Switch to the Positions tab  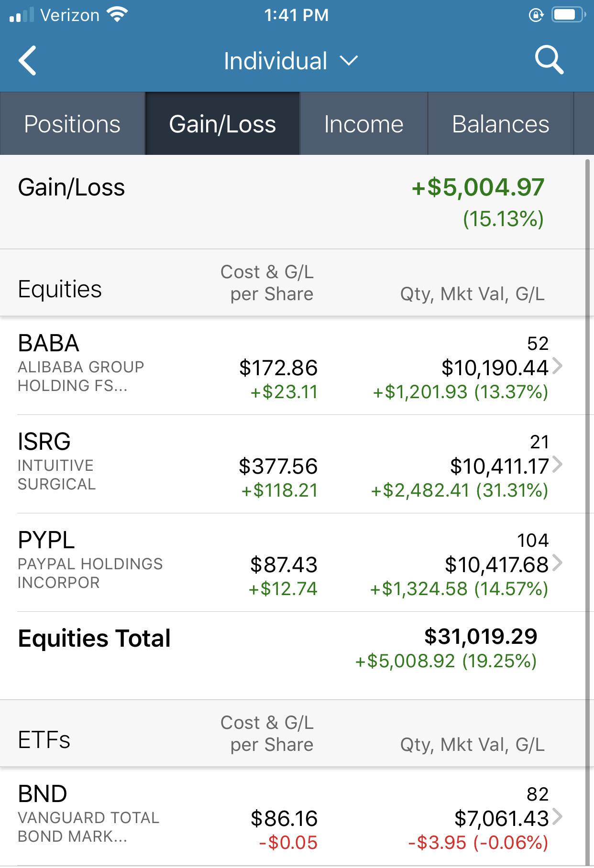72,124
